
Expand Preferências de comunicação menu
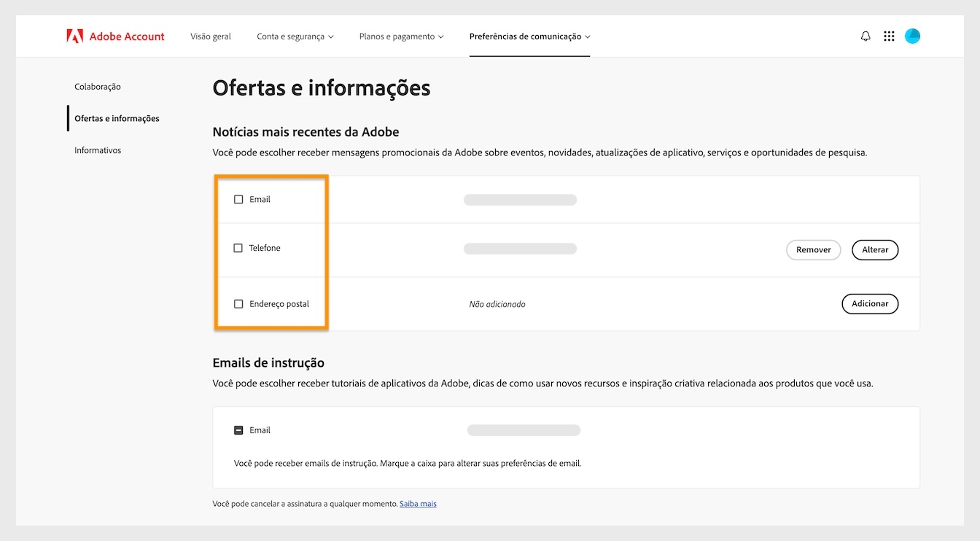point(530,36)
